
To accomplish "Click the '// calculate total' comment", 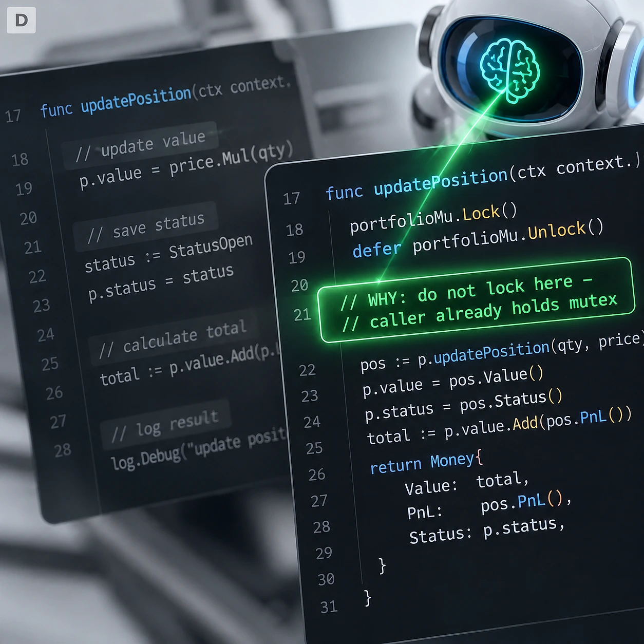I will [173, 339].
